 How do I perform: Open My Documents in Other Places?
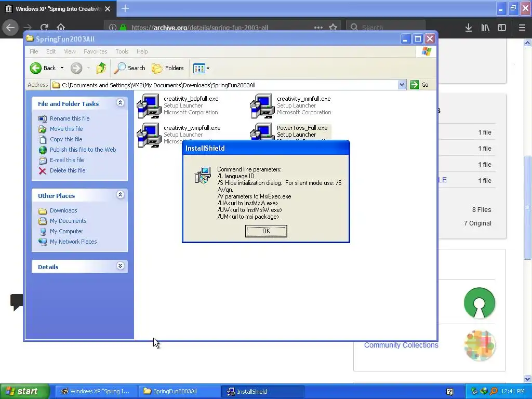click(x=68, y=221)
